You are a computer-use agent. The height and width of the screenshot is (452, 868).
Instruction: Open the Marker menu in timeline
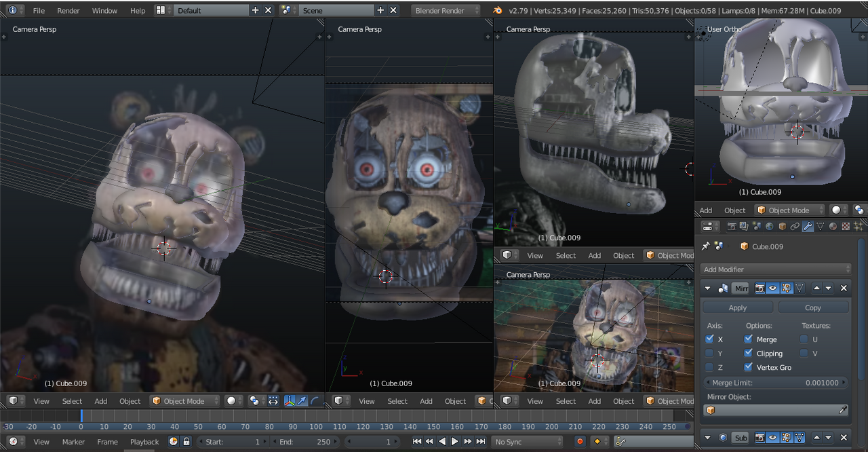[x=73, y=442]
